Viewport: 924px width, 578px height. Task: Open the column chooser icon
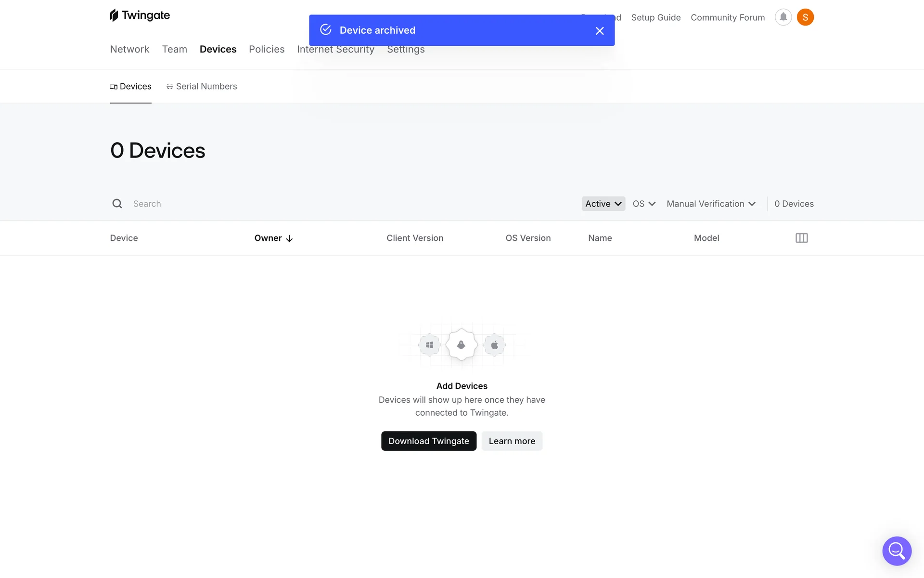tap(801, 238)
